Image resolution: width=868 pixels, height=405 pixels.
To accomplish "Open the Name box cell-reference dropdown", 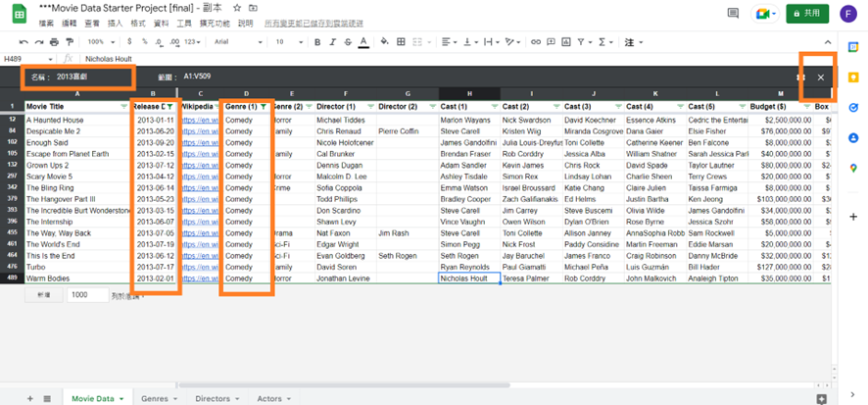I will click(50, 59).
